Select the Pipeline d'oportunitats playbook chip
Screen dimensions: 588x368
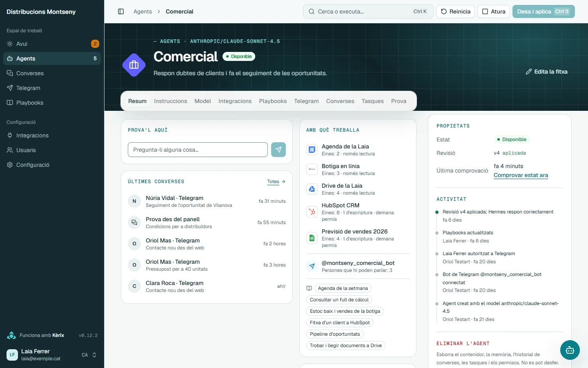click(x=335, y=334)
